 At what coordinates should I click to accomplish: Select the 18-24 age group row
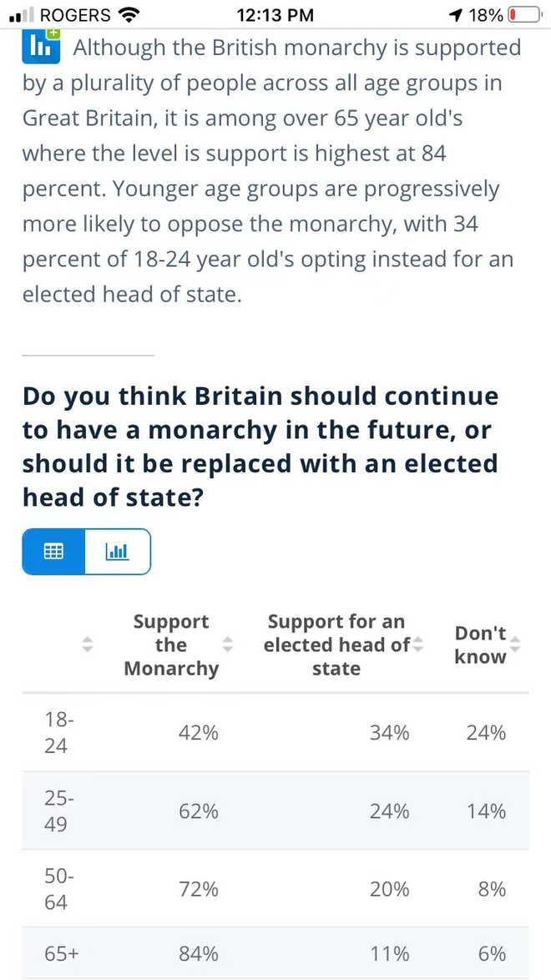tap(275, 733)
